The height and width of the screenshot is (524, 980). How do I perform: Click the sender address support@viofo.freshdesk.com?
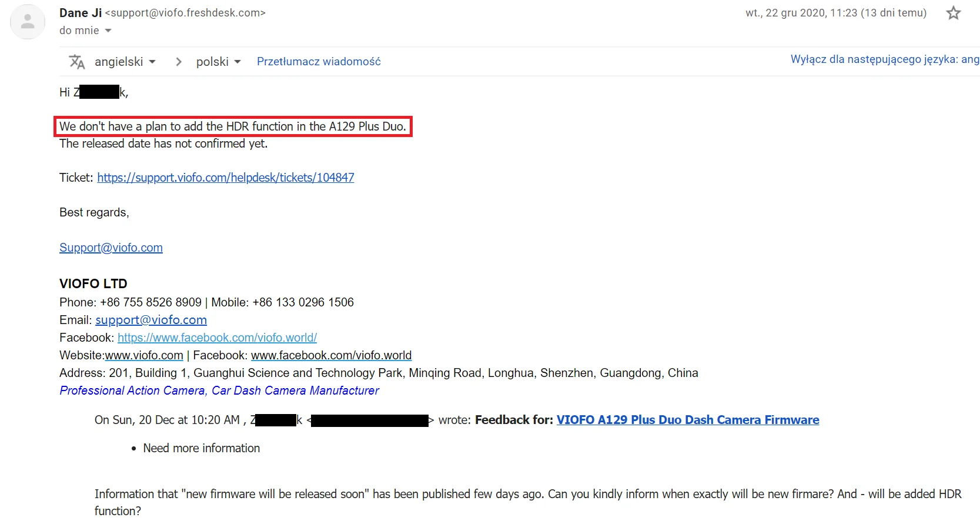click(185, 13)
